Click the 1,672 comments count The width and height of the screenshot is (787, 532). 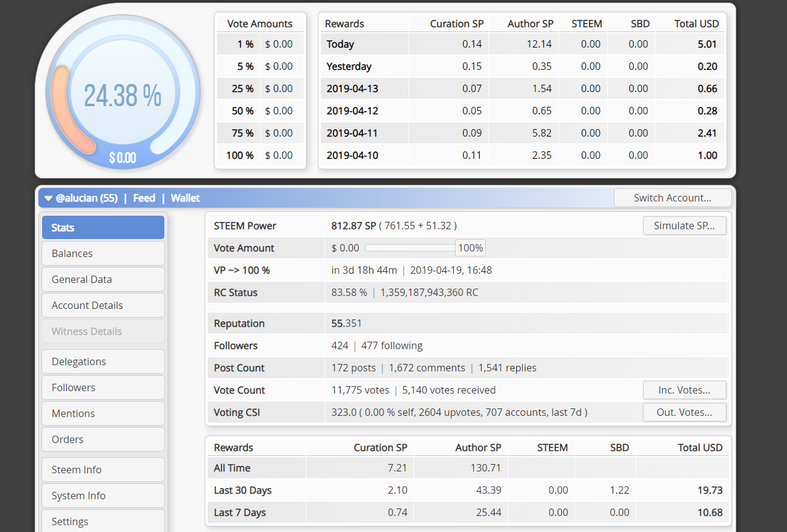coord(427,368)
